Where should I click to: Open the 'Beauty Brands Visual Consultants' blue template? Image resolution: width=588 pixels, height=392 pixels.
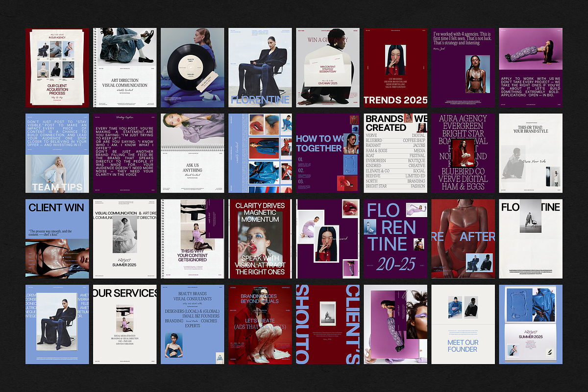(x=193, y=325)
